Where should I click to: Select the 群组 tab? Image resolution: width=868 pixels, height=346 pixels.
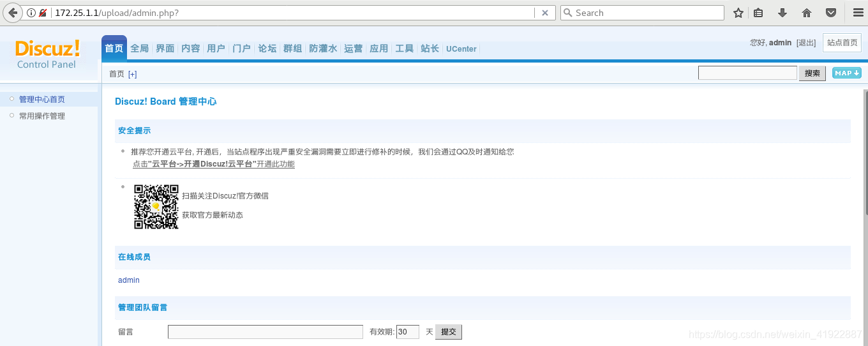[x=292, y=49]
